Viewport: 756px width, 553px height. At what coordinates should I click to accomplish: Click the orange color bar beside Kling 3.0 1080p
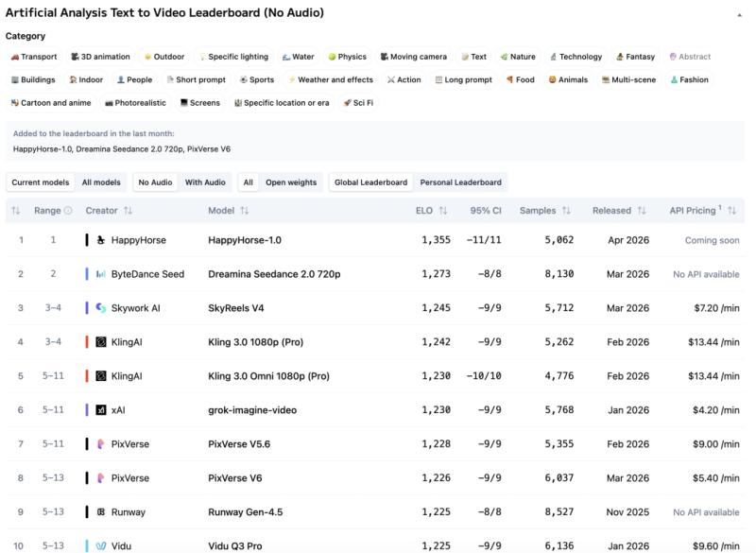tap(87, 342)
